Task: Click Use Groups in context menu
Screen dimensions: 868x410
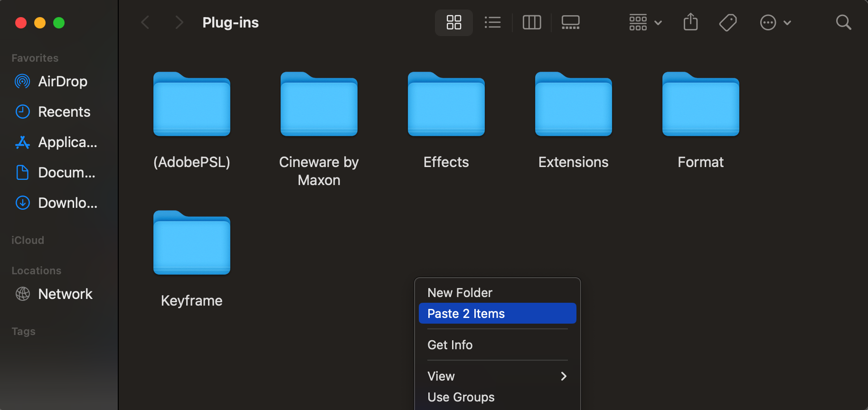Action: [x=461, y=397]
